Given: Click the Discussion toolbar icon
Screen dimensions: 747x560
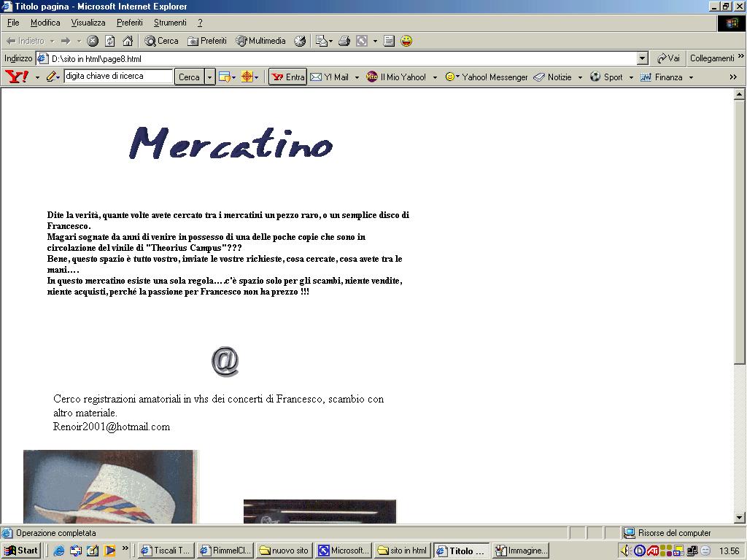Looking at the screenshot, I should (389, 41).
